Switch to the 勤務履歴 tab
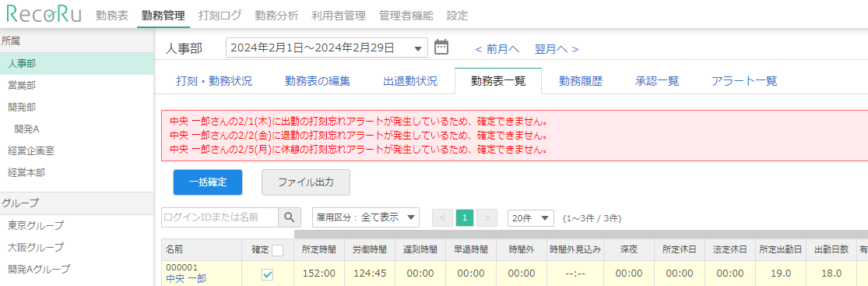868x286 pixels. (x=580, y=81)
